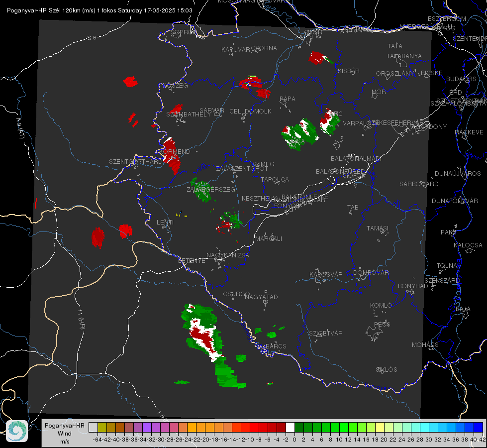Select the KÖRMEND town label
Viewport: 487px width, 448px height.
tap(175, 152)
